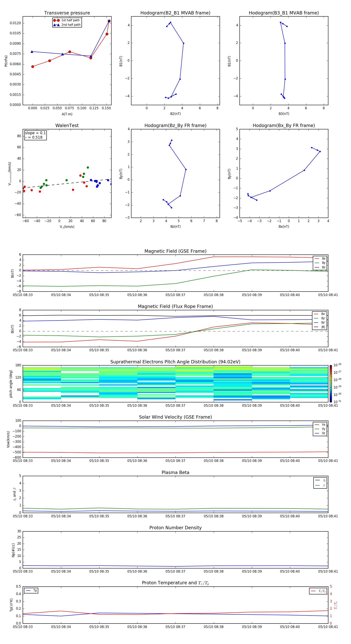
Task: Select "Bx'" in the Flux Rope legend
Action: pos(320,314)
